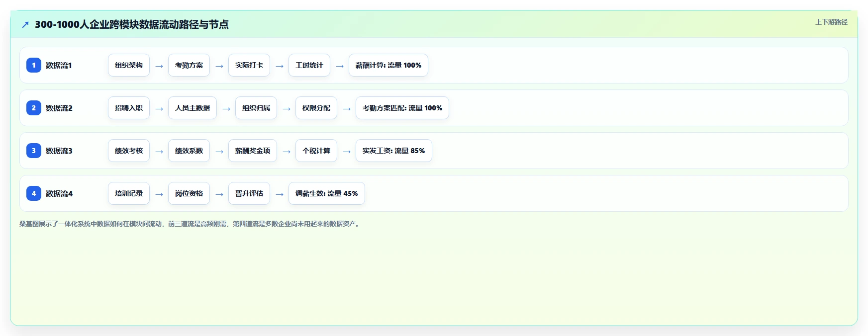Click the arrow between 招聘入职 and 人员主数据
The width and height of the screenshot is (868, 336).
coord(159,108)
